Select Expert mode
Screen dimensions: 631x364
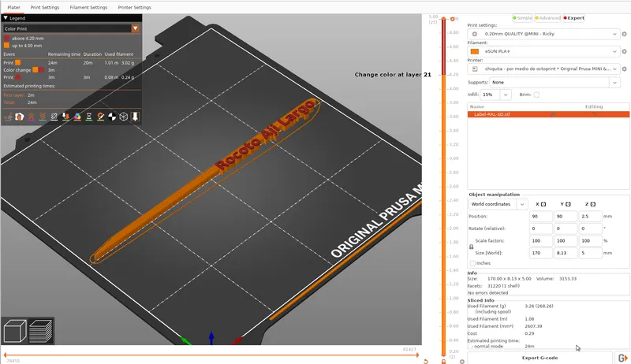(x=574, y=17)
